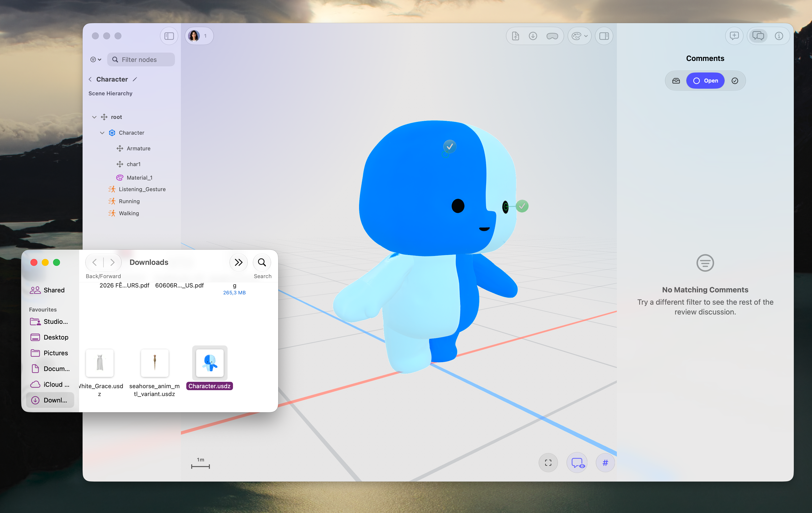The width and height of the screenshot is (812, 513).
Task: Click the Running animation icon
Action: (x=112, y=201)
